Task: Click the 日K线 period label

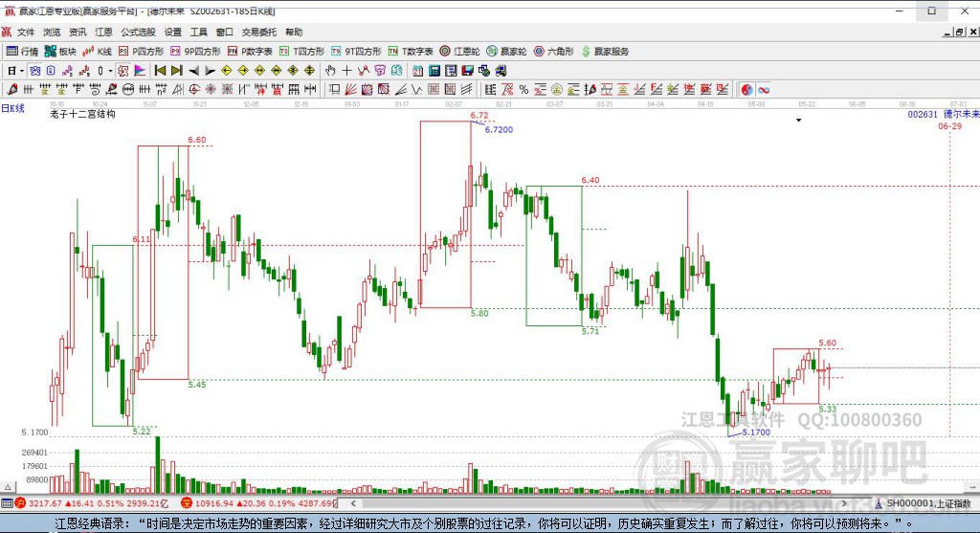Action: pos(12,108)
